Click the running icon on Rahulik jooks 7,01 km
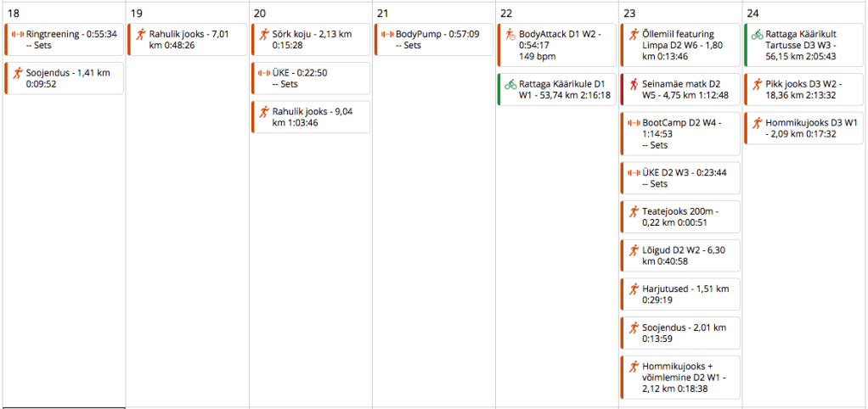The image size is (868, 409). pyautogui.click(x=141, y=34)
